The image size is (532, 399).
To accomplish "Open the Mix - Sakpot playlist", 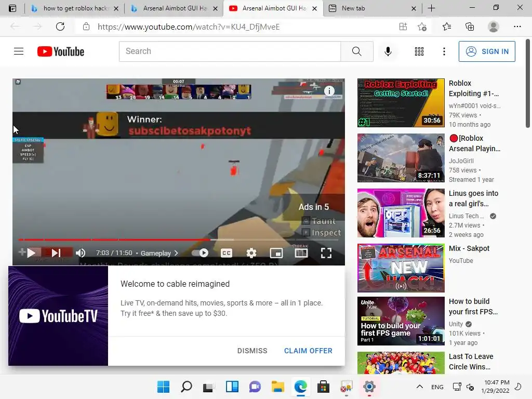I will (469, 248).
